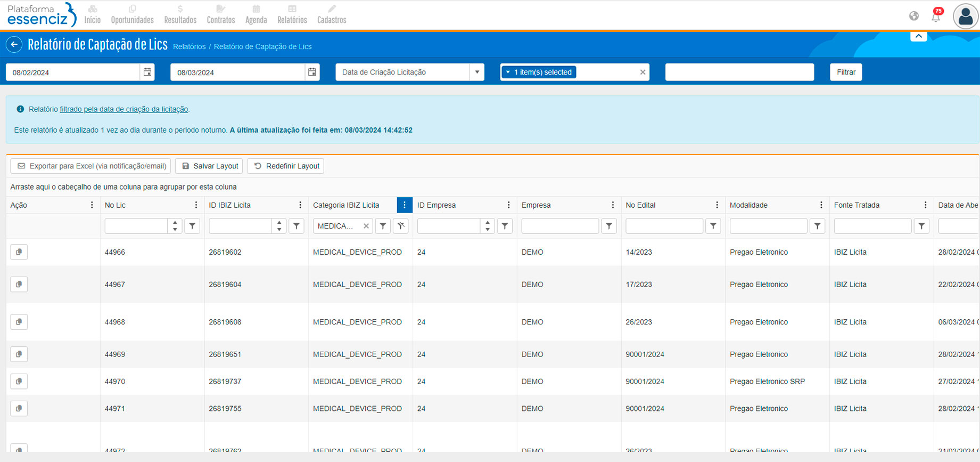The height and width of the screenshot is (462, 980).
Task: Open calendar for end date 08/03/2024
Action: pos(312,72)
